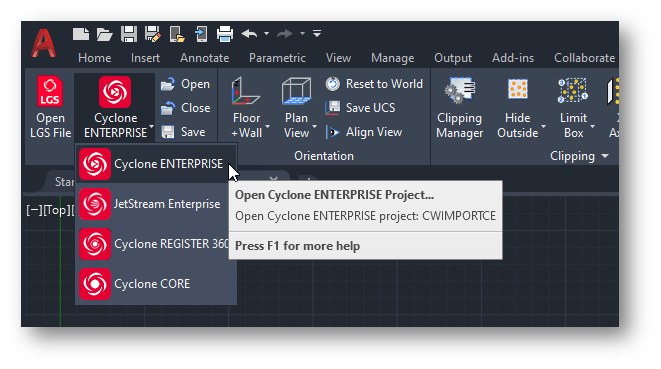Screen dimensions: 661x369
Task: Click Save in the project panel
Action: (183, 132)
